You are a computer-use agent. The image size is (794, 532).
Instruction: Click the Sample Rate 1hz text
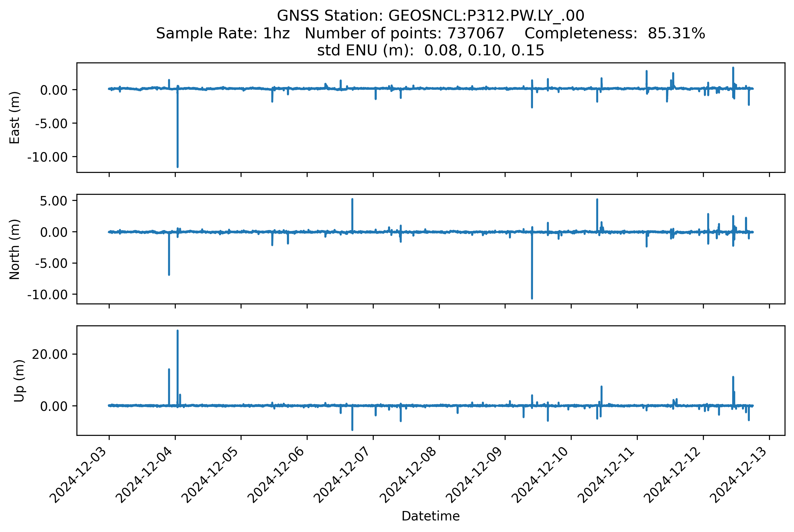tap(223, 33)
